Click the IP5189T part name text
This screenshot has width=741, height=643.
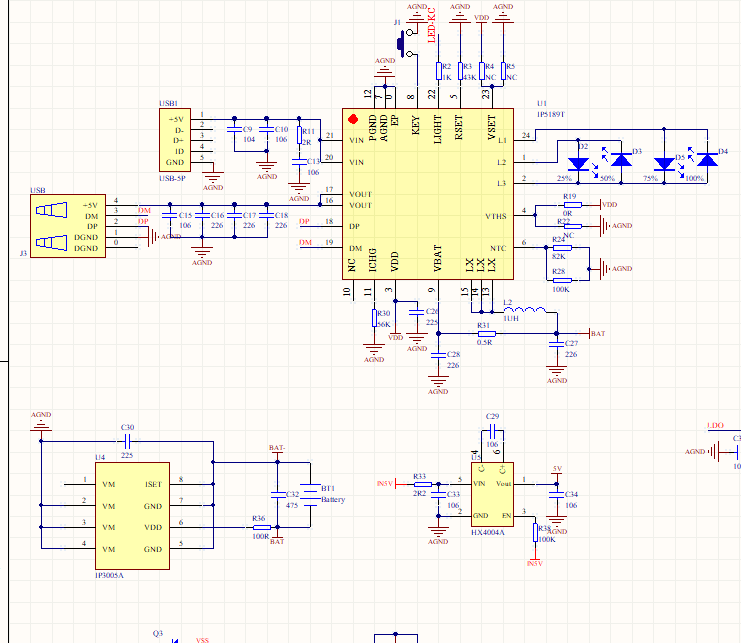click(551, 114)
